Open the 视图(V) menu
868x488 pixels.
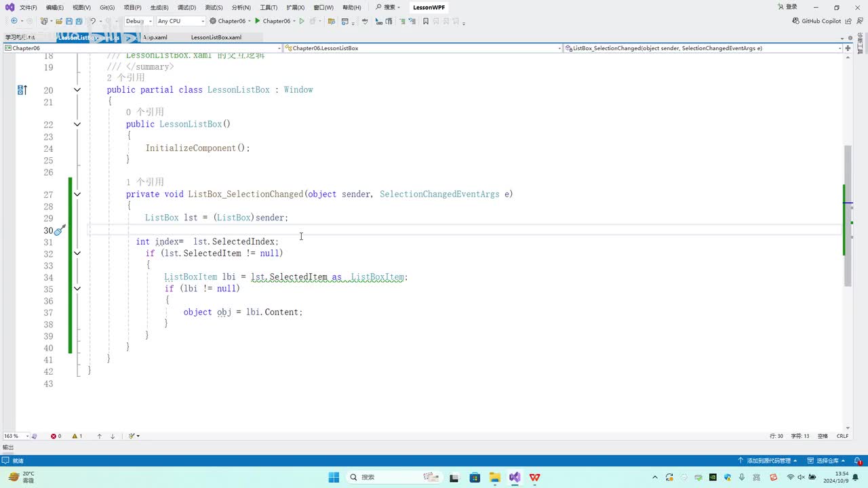pyautogui.click(x=81, y=7)
